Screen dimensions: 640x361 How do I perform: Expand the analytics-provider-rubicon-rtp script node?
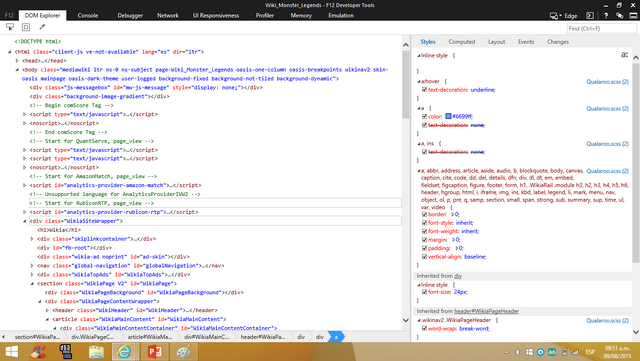[x=24, y=212]
